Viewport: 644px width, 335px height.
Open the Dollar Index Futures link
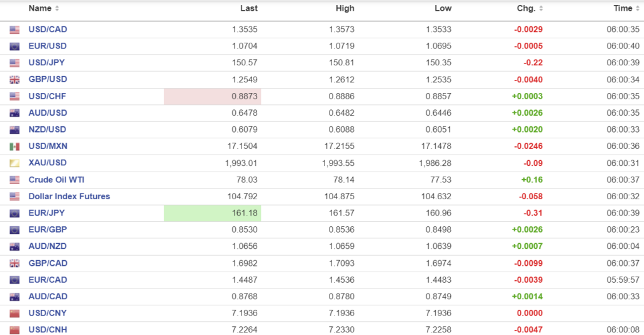pyautogui.click(x=69, y=196)
